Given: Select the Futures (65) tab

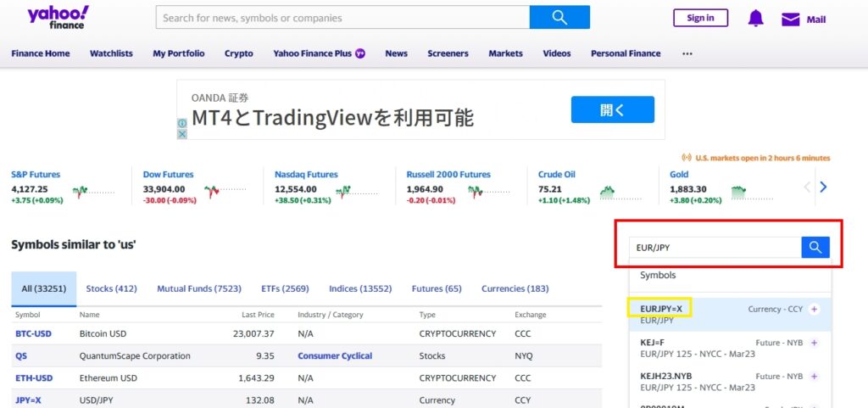Looking at the screenshot, I should pos(437,289).
